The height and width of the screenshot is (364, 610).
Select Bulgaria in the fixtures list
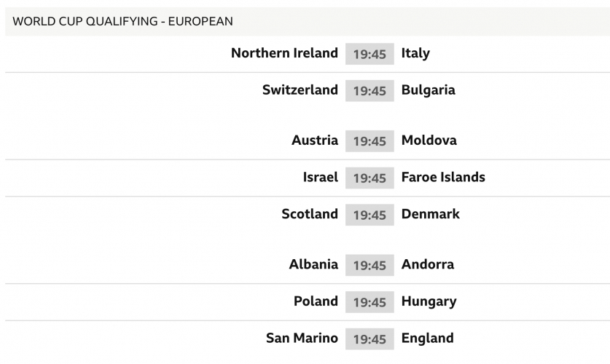[x=428, y=90]
